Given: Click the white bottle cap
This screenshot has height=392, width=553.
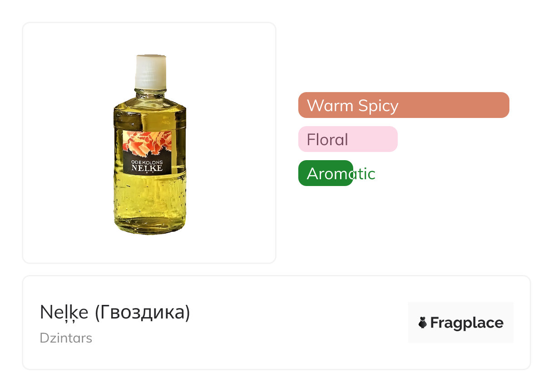Looking at the screenshot, I should coord(150,72).
